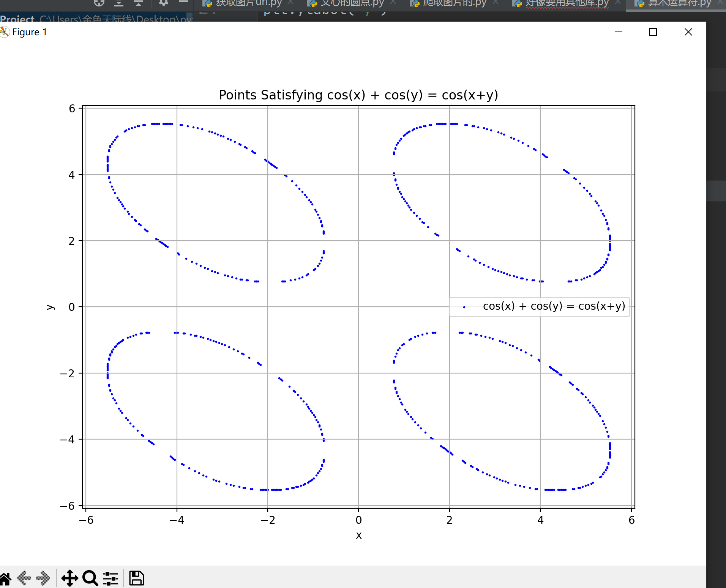Click the x-axis tick label 6
The image size is (726, 588).
632,520
